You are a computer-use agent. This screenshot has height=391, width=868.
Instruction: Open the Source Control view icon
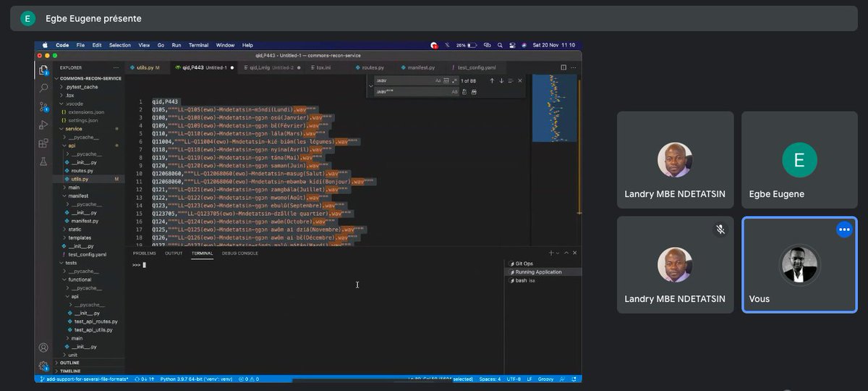point(43,106)
